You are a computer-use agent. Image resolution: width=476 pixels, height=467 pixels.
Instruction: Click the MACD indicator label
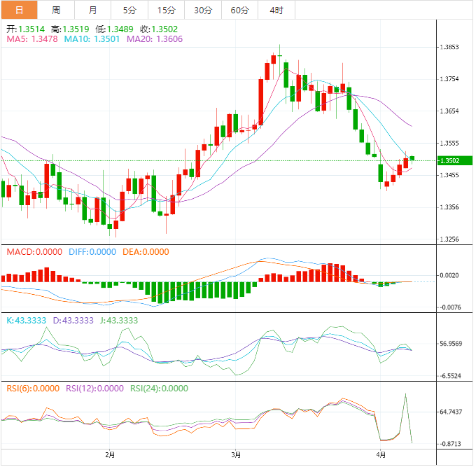click(x=34, y=252)
